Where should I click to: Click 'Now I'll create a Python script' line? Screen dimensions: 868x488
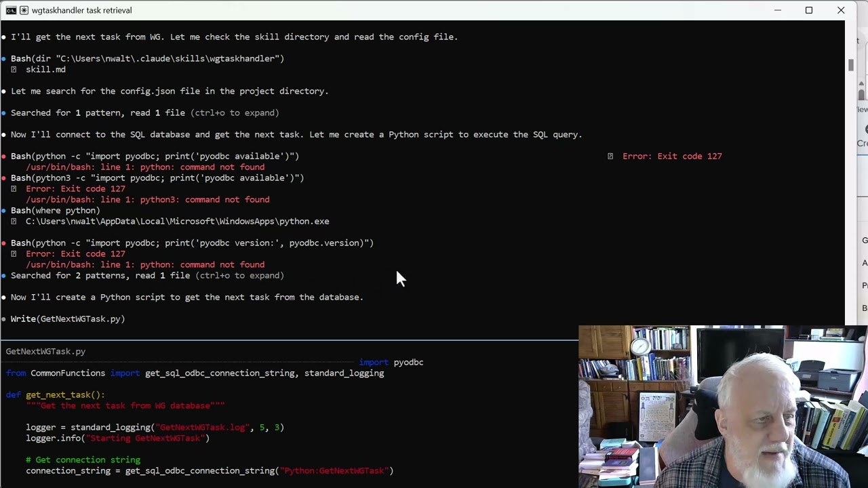(x=187, y=297)
